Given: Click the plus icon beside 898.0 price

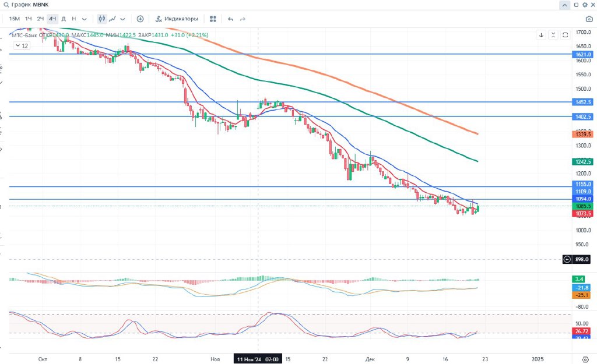Looking at the screenshot, I should [x=567, y=259].
